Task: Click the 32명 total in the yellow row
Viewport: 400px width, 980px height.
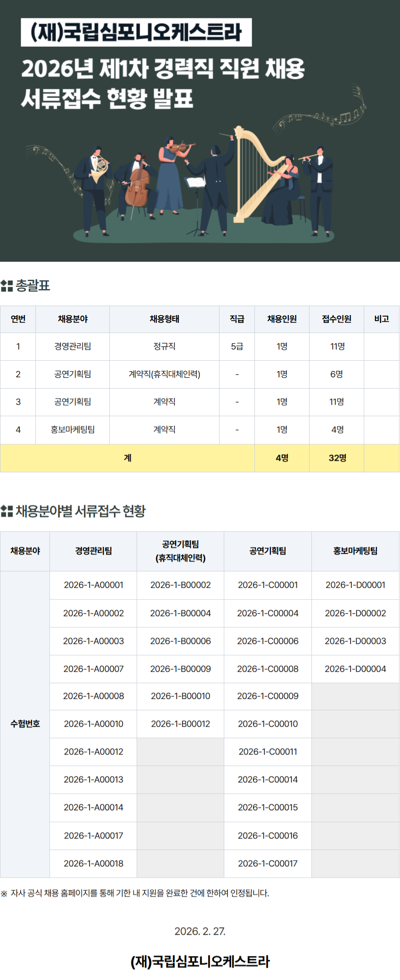Action: pyautogui.click(x=337, y=458)
